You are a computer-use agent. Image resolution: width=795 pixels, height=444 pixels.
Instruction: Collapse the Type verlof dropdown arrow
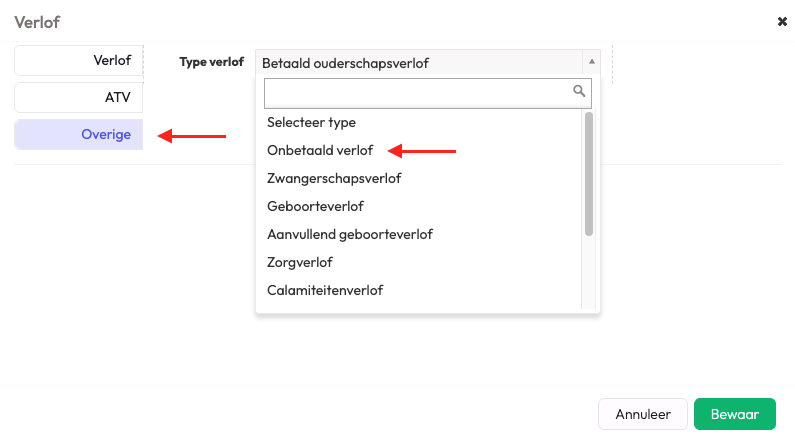tap(591, 61)
